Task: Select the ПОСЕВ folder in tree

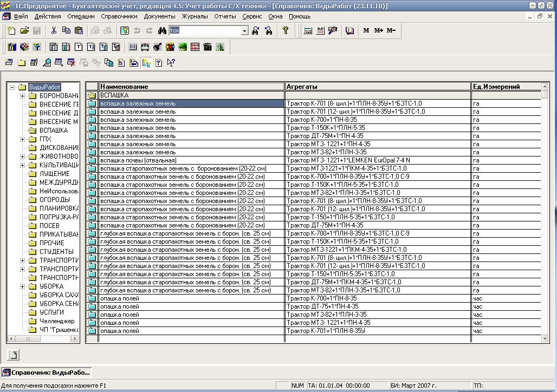Action: coord(49,225)
